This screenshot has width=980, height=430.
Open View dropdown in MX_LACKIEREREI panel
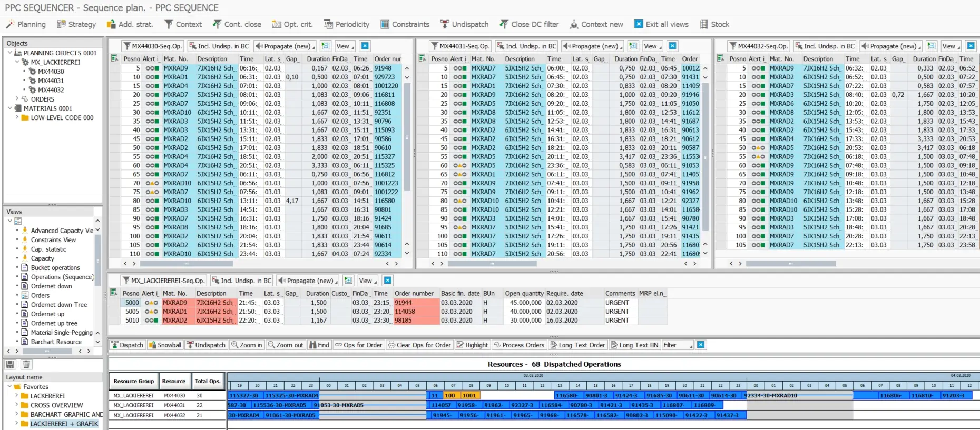(368, 281)
